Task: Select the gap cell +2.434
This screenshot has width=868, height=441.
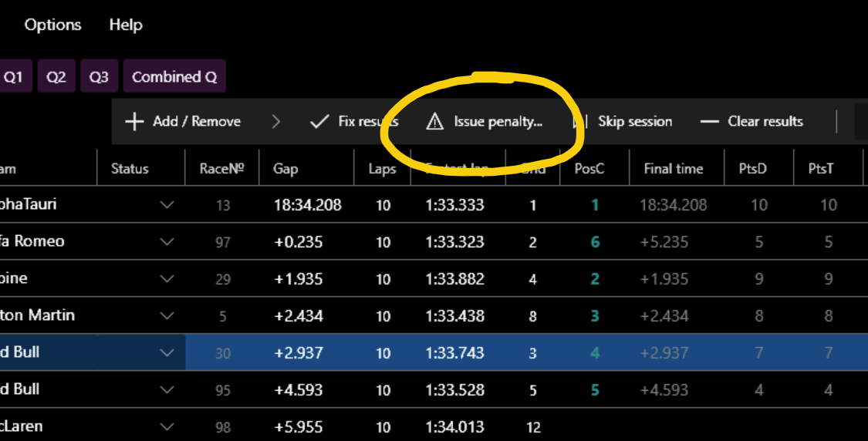Action: tap(299, 316)
